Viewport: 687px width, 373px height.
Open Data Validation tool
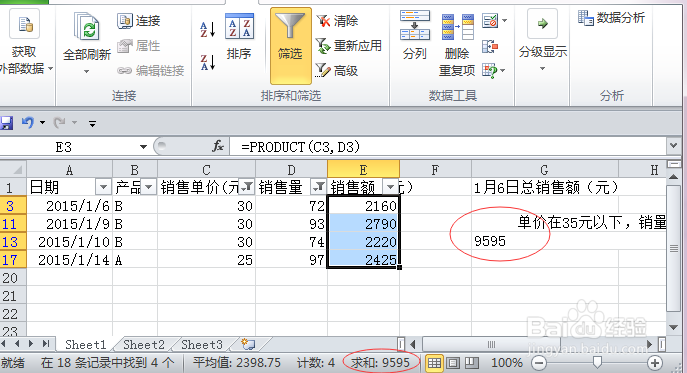(x=490, y=21)
